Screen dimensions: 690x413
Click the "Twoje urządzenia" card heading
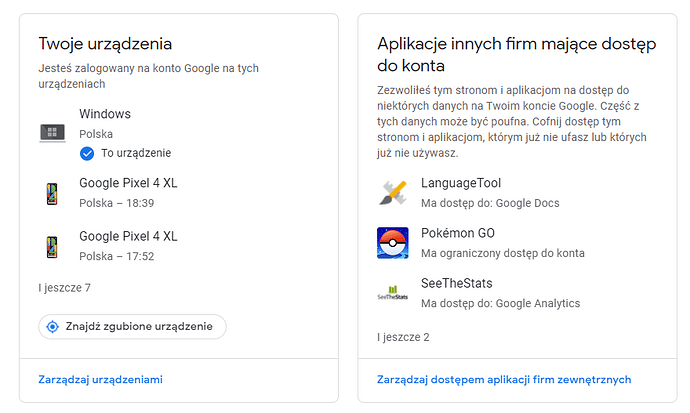(x=106, y=44)
